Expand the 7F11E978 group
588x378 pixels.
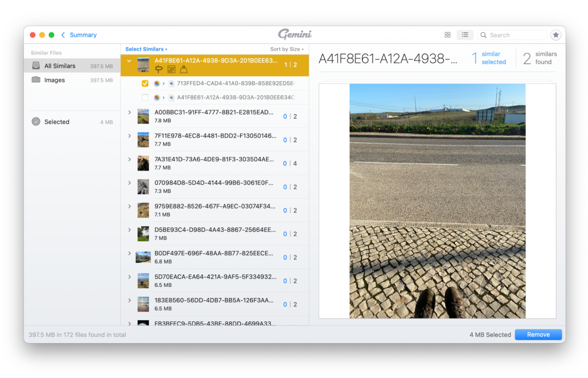(129, 136)
